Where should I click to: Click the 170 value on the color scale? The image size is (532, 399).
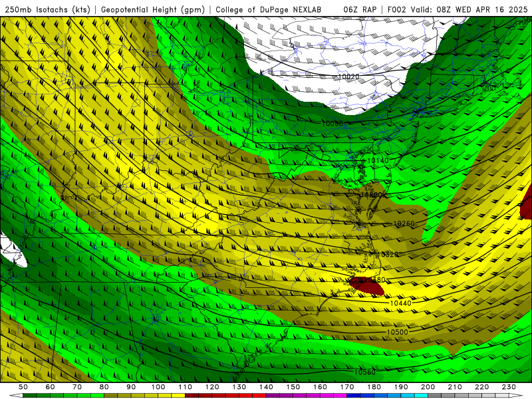tap(347, 387)
